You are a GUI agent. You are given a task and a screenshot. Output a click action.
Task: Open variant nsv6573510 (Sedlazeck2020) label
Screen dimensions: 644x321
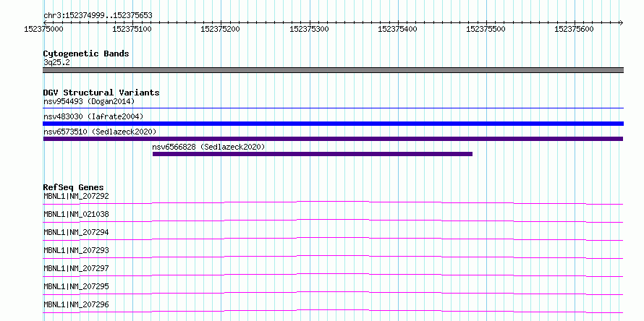point(100,132)
